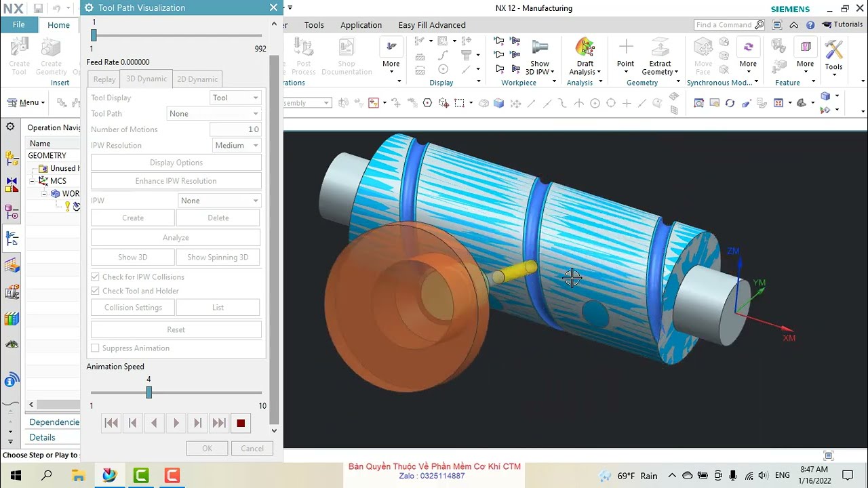Open the Easy Fill Advanced tab
This screenshot has width=868, height=488.
pyautogui.click(x=432, y=25)
